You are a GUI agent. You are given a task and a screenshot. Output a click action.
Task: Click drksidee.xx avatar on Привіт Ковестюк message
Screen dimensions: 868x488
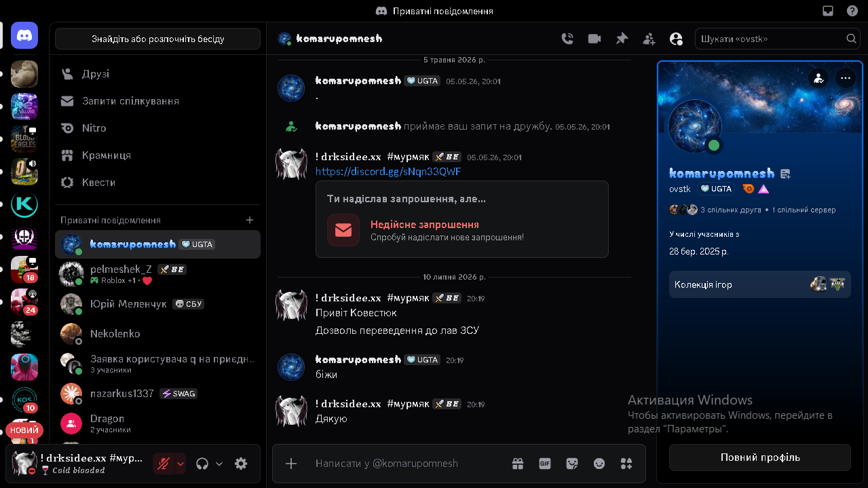click(x=291, y=305)
